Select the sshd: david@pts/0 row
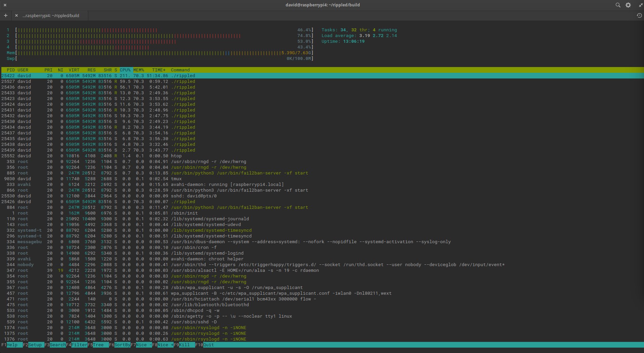The width and height of the screenshot is (644, 353). point(322,196)
